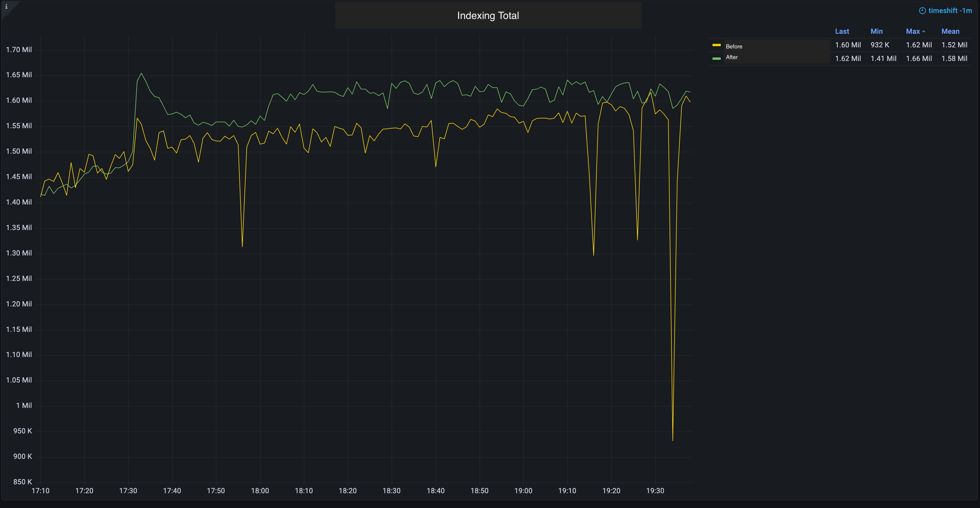
Task: Toggle visibility of the After series
Action: pos(731,57)
